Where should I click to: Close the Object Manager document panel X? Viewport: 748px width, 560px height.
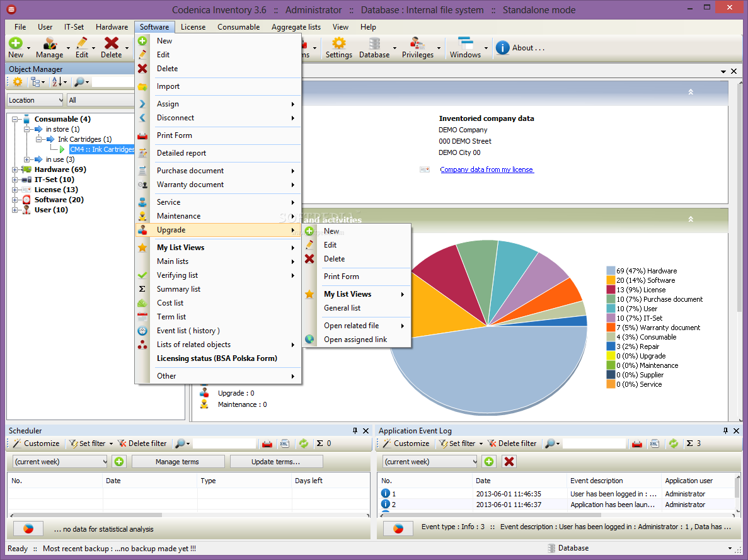(x=734, y=71)
